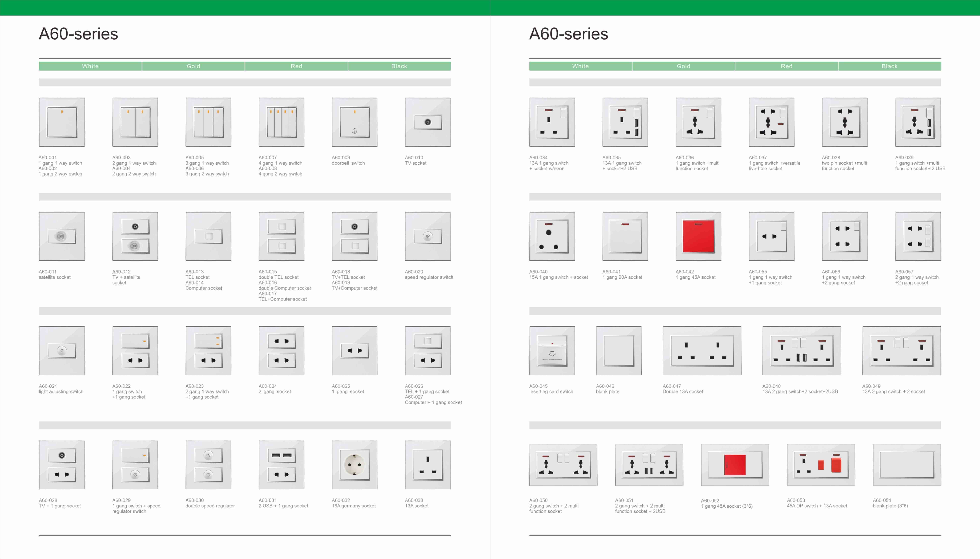Select the red A60-042 45A socket image
Screen dimensions: 980x559
[698, 236]
